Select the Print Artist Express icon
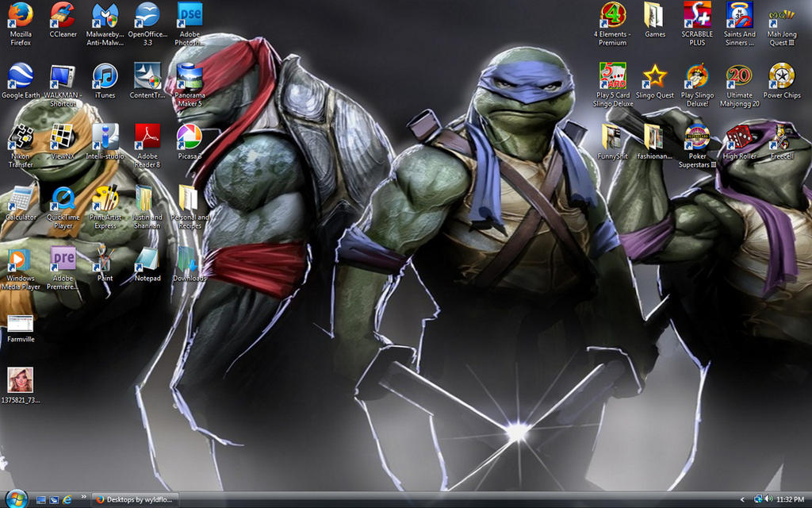This screenshot has height=508, width=812. 105,198
